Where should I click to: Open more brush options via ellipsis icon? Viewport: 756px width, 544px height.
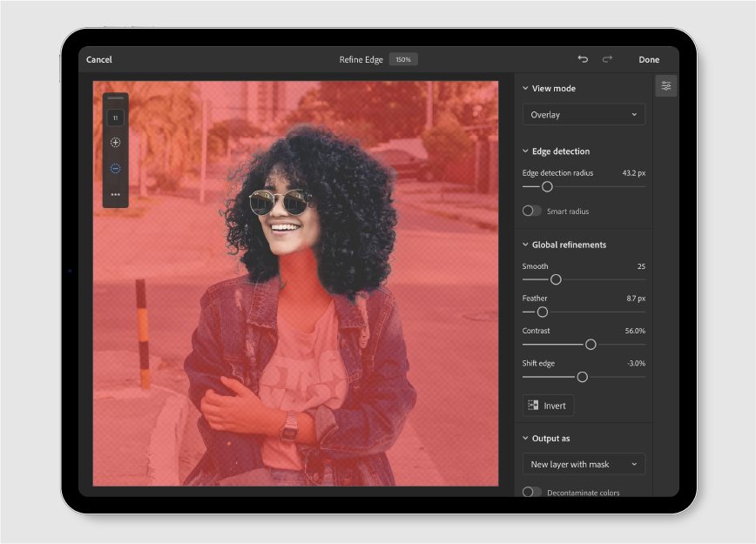[114, 194]
